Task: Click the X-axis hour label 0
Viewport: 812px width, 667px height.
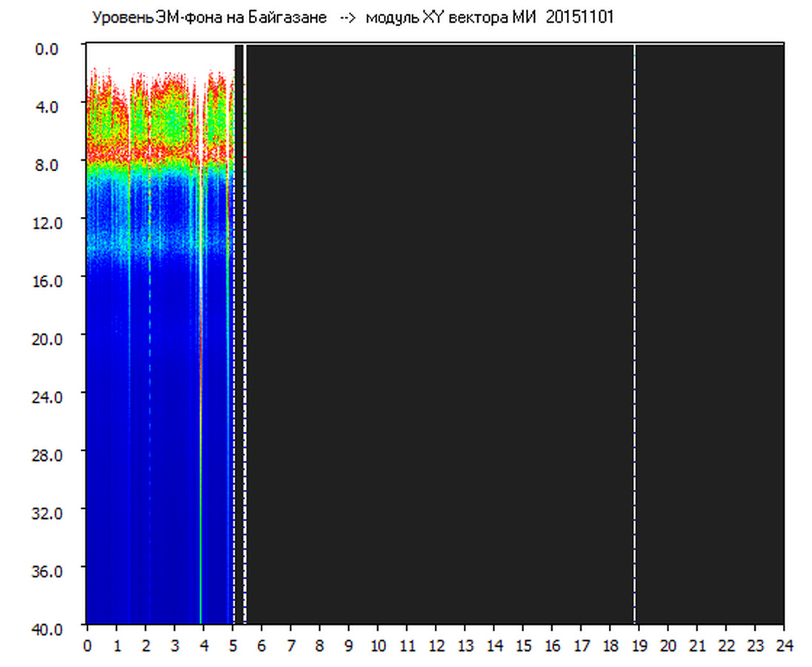Action: pos(87,646)
